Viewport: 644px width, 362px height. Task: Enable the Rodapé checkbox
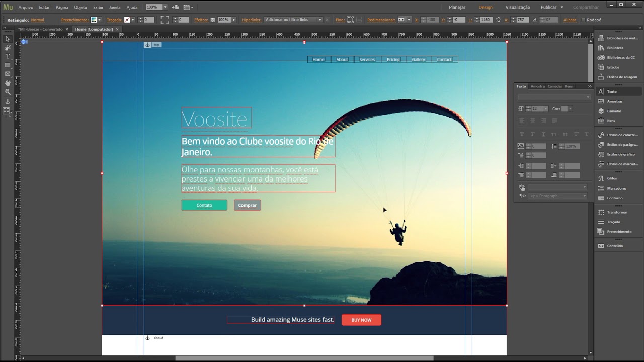pyautogui.click(x=583, y=20)
